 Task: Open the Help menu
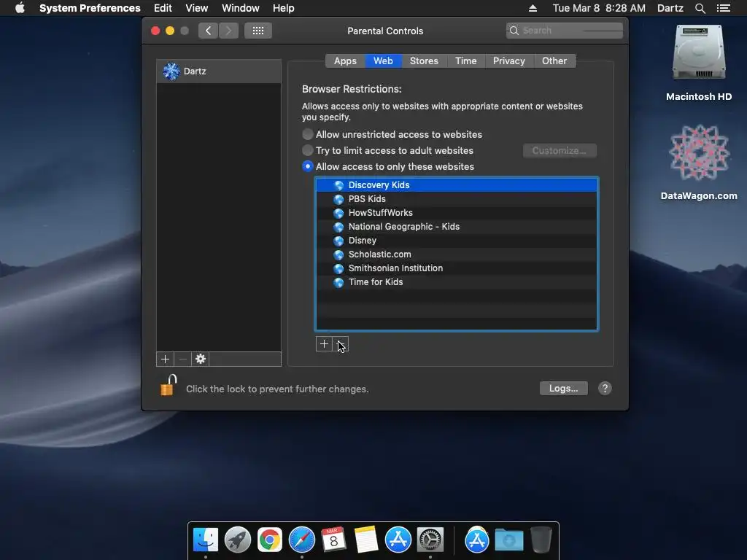(284, 8)
